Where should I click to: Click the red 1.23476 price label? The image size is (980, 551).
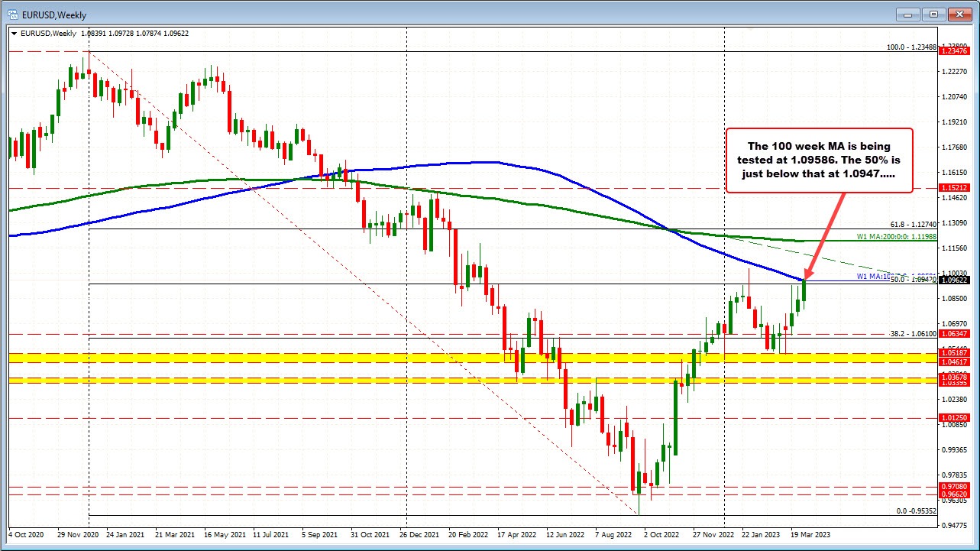(954, 50)
